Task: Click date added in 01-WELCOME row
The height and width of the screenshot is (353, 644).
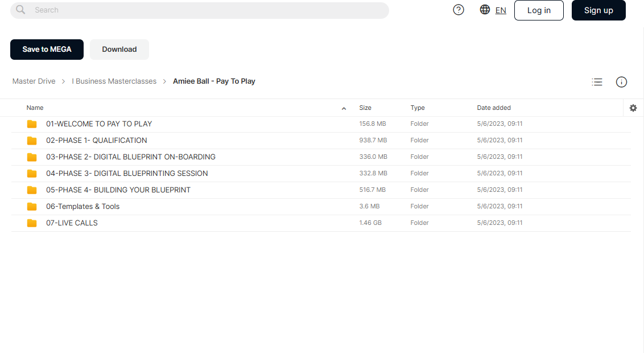Action: pos(499,124)
